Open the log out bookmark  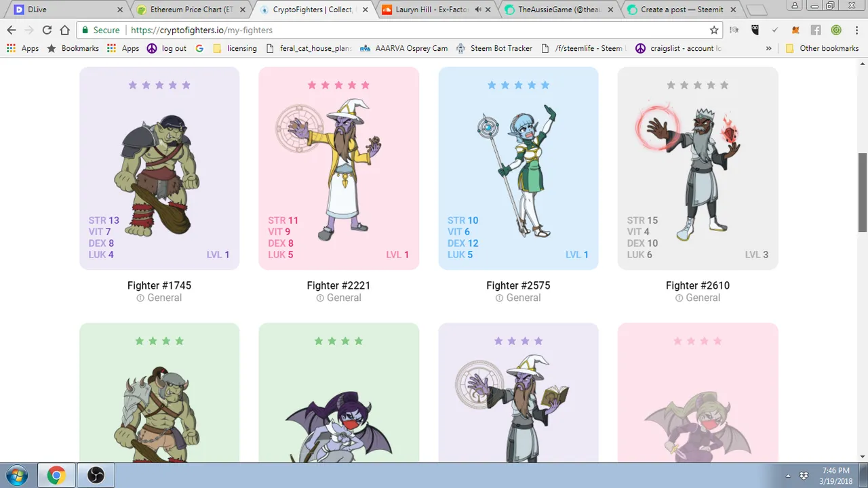click(167, 48)
